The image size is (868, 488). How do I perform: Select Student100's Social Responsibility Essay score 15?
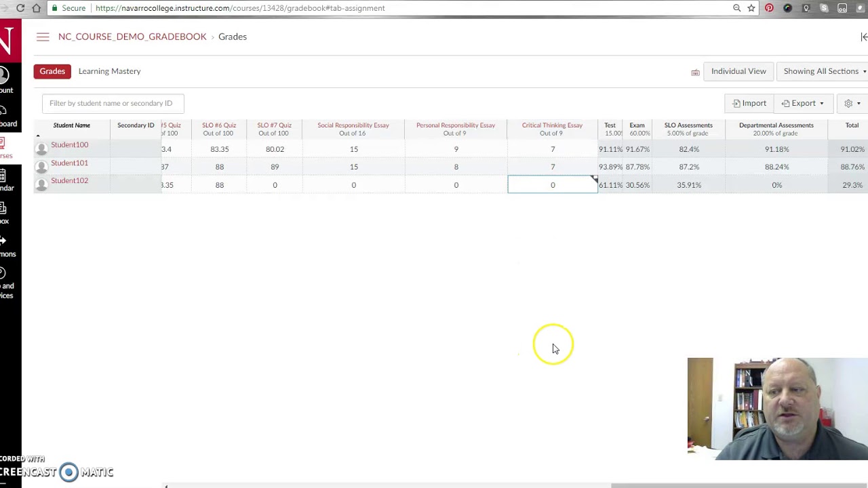click(353, 149)
